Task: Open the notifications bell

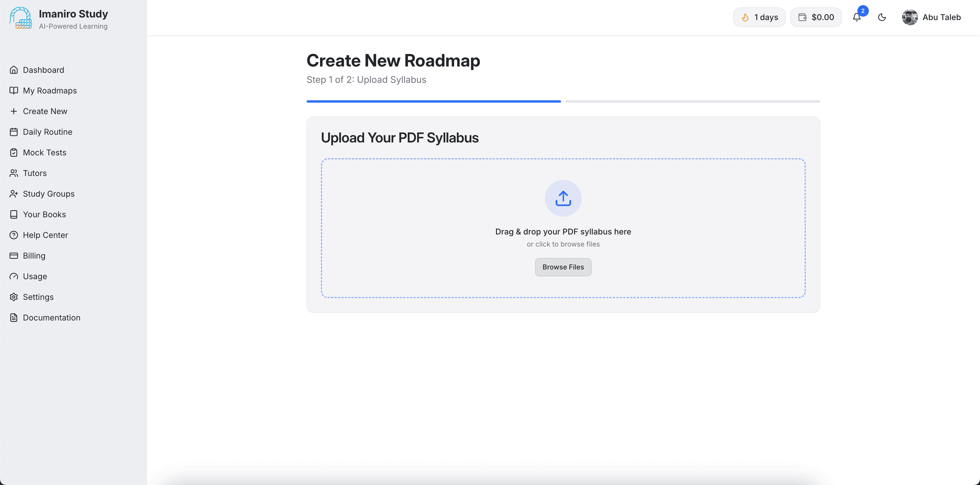Action: pos(856,17)
